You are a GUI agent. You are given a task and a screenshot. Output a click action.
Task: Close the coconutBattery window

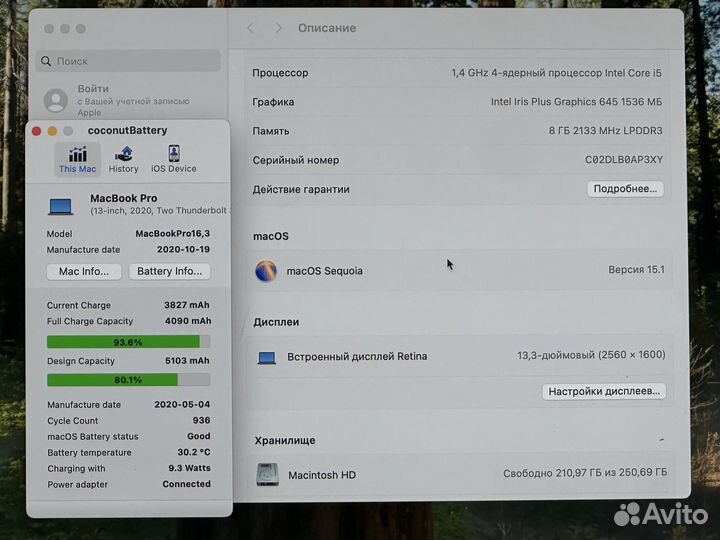[x=37, y=131]
